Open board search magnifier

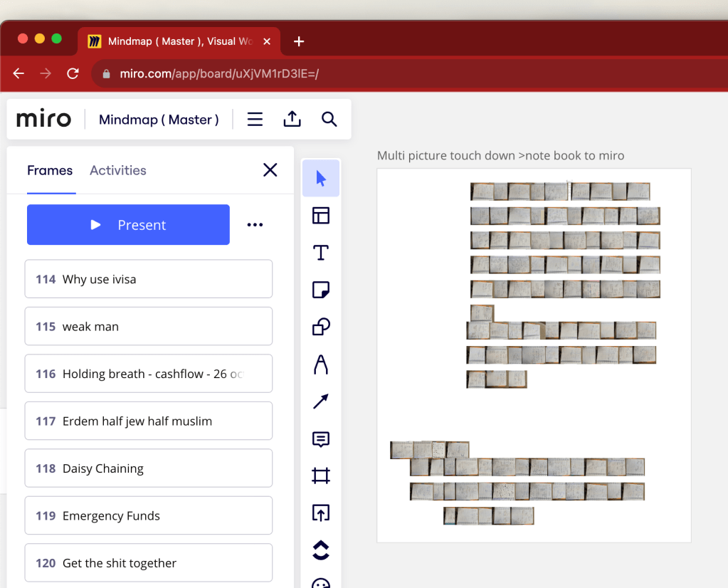point(329,120)
